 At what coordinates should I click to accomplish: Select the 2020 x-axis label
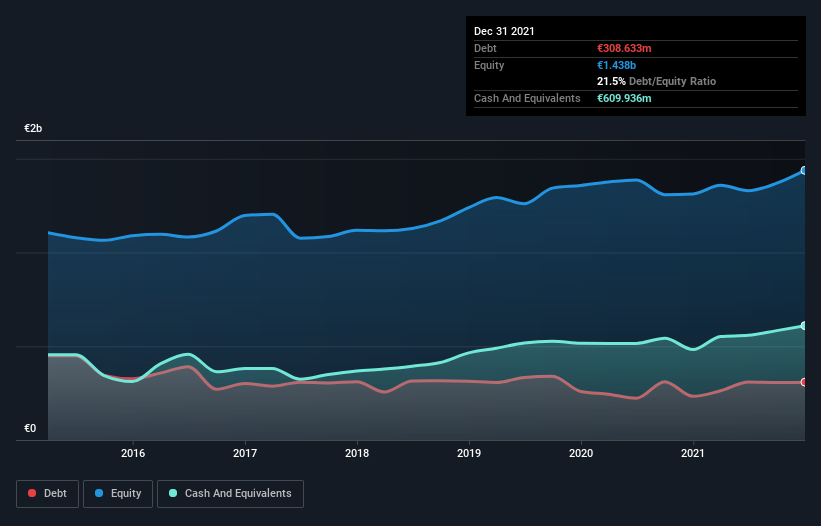(x=581, y=453)
